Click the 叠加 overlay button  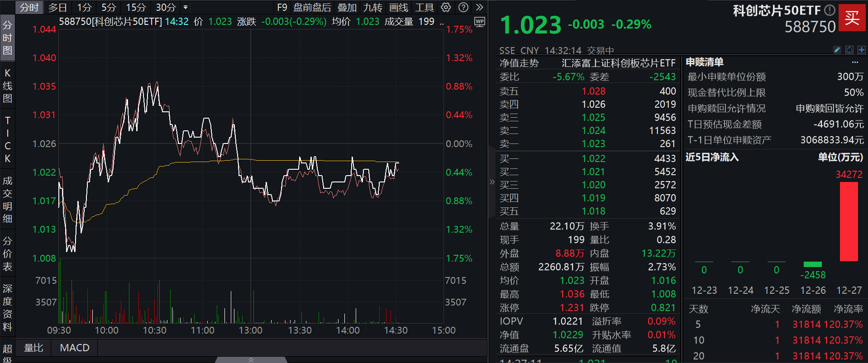click(347, 7)
